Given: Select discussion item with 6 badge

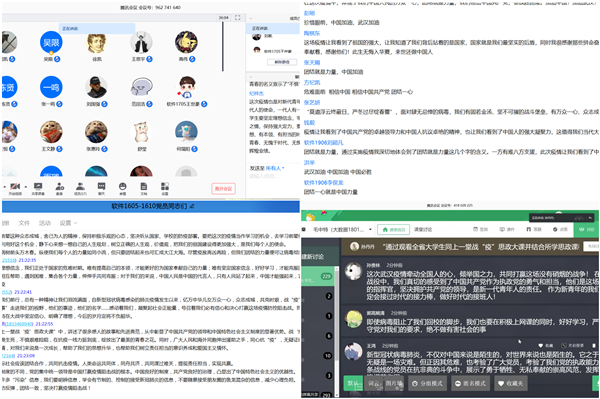Looking at the screenshot, I should tap(317, 336).
